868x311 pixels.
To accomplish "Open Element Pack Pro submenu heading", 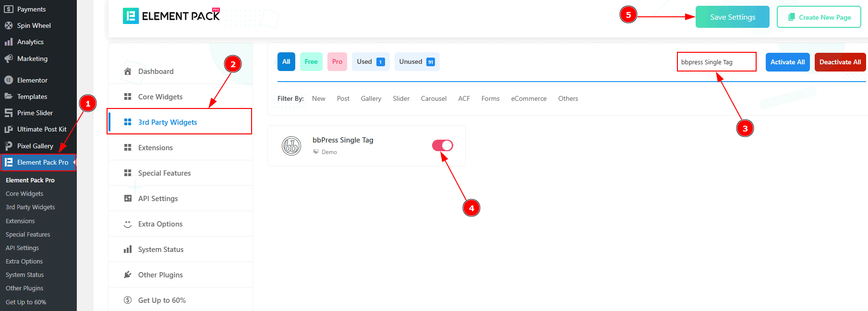I will [x=30, y=180].
